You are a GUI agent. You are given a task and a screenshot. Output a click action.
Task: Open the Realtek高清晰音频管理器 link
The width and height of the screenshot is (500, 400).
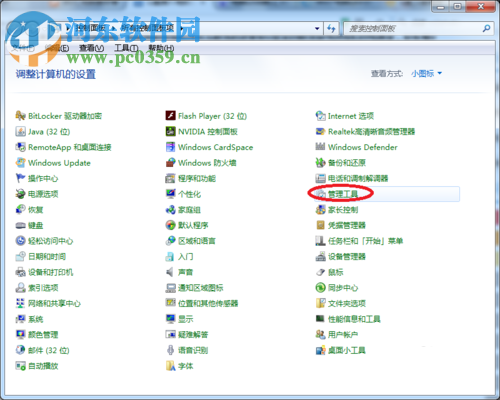point(372,132)
